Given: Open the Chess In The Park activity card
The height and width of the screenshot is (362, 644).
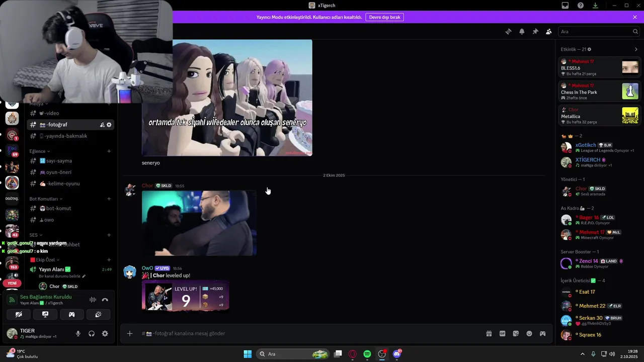Looking at the screenshot, I should (x=599, y=92).
